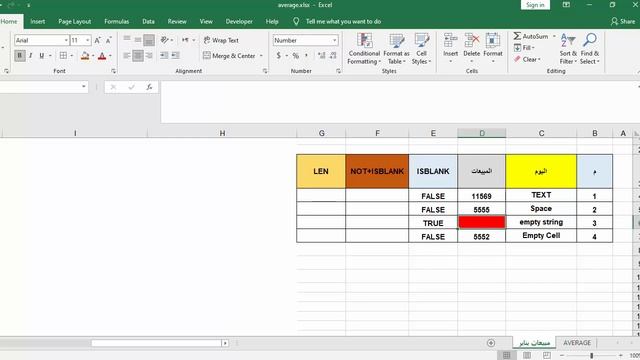Apply Comma style
Viewport: 640px width, 360px height.
[306, 56]
